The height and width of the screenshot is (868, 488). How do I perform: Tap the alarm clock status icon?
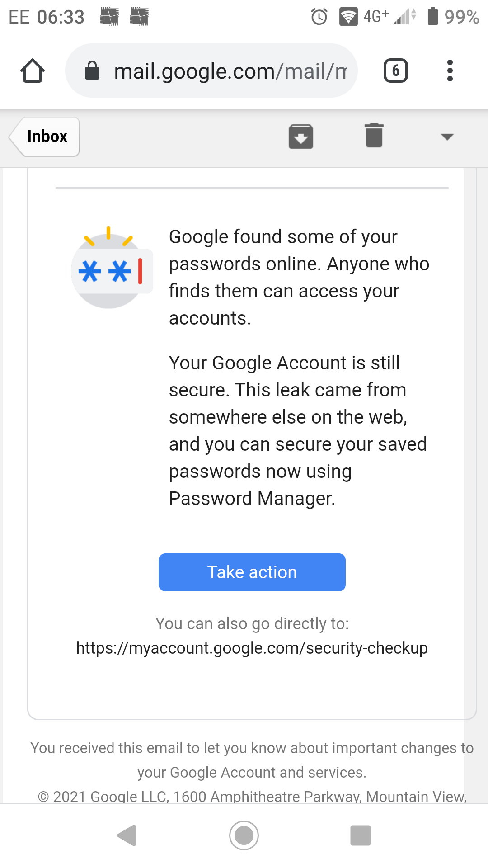coord(319,17)
